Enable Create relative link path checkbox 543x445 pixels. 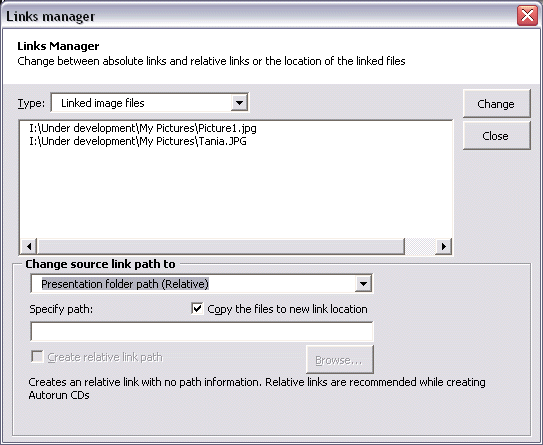point(37,356)
